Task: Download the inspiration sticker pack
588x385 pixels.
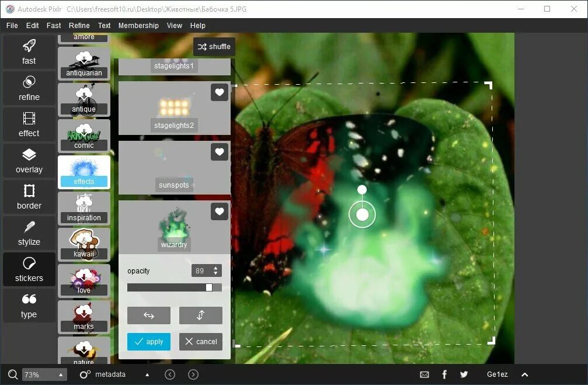Action: 84,208
